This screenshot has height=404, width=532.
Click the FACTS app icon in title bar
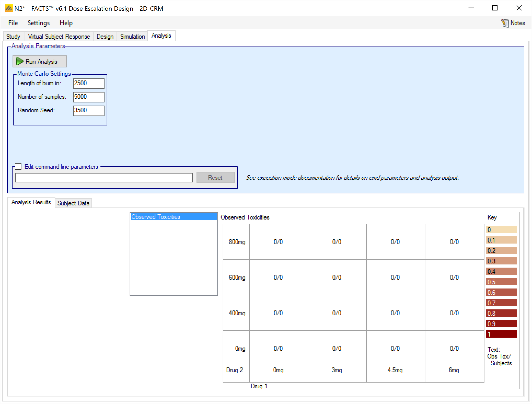point(9,8)
